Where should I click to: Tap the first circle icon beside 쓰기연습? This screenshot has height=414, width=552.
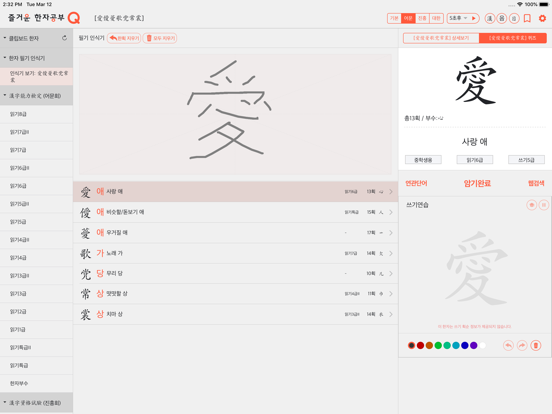532,205
